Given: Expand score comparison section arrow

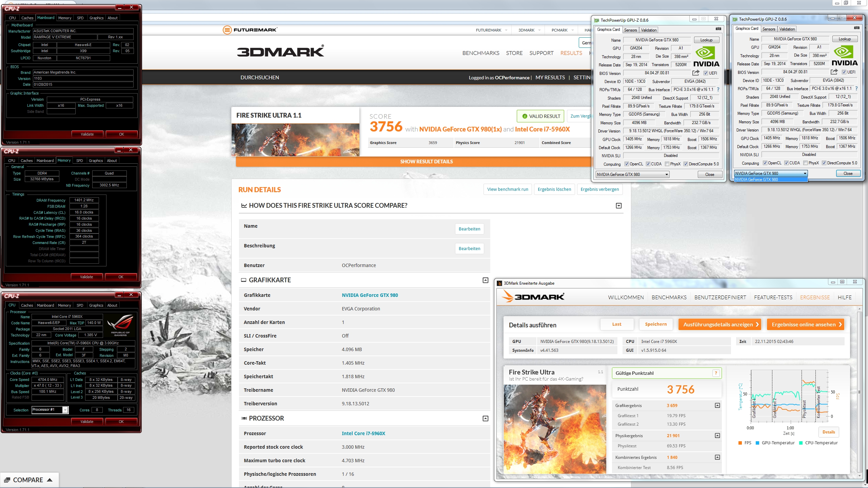Looking at the screenshot, I should click(x=619, y=206).
